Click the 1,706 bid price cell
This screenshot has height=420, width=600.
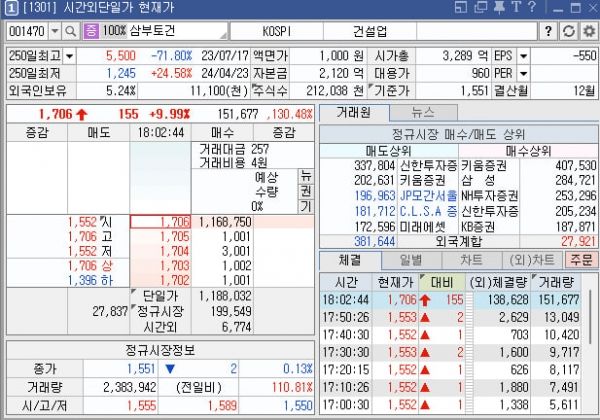pos(160,222)
